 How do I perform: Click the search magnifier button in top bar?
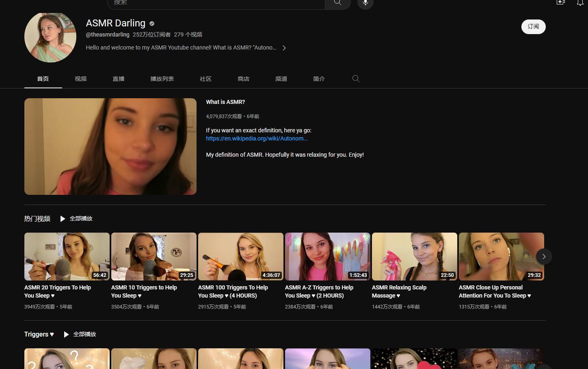pyautogui.click(x=337, y=3)
